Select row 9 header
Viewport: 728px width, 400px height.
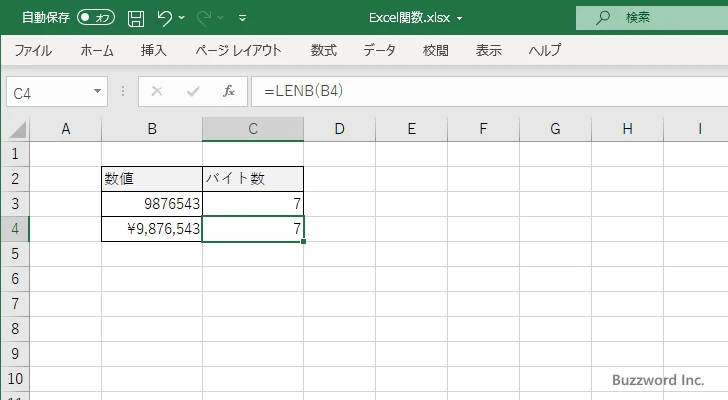tap(15, 354)
